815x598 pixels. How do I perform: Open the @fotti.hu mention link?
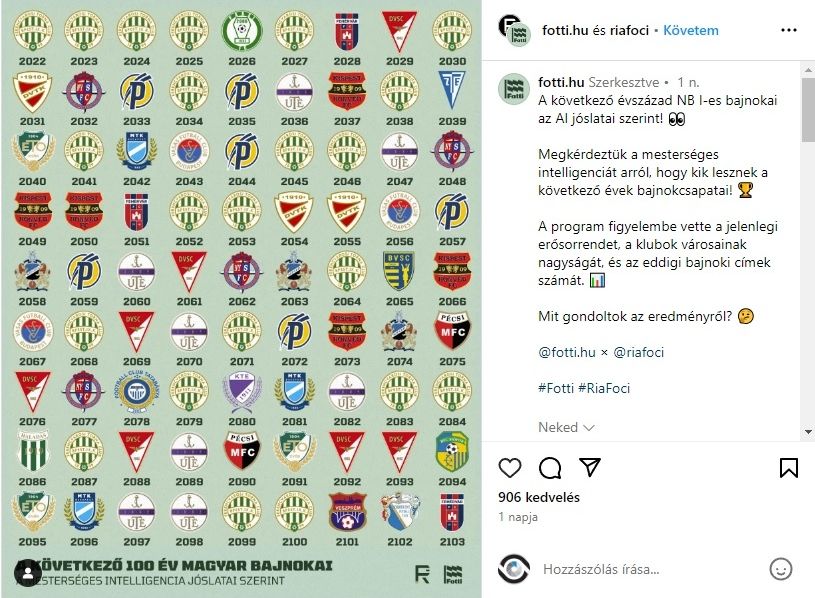[567, 352]
